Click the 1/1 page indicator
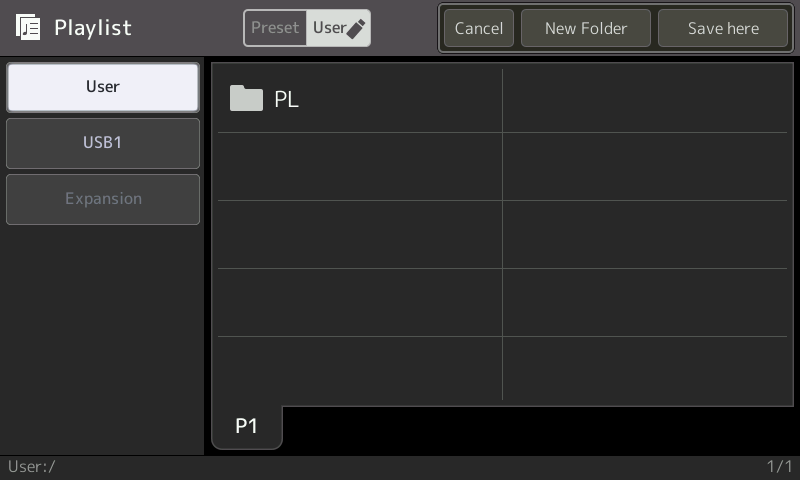Viewport: 800px width, 480px height. pos(779,467)
